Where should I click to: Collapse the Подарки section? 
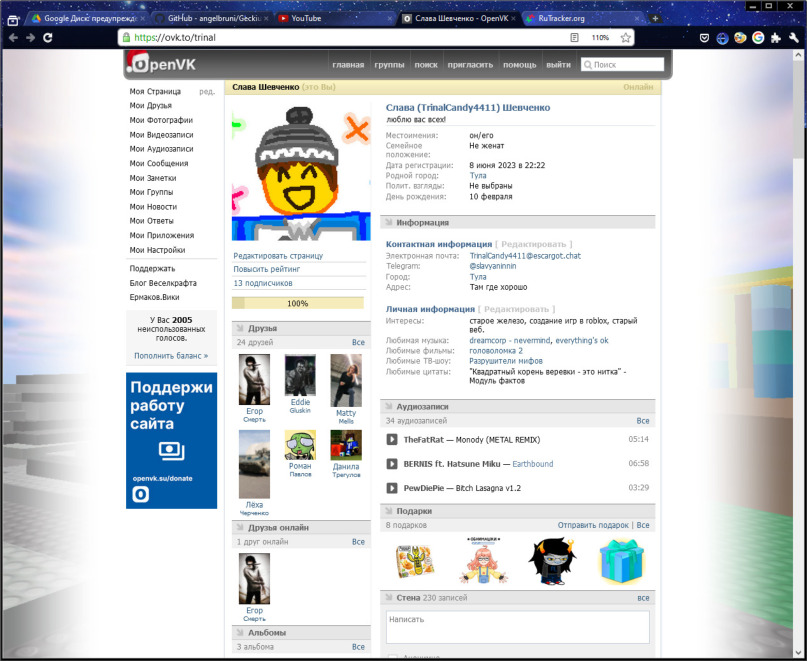point(518,511)
